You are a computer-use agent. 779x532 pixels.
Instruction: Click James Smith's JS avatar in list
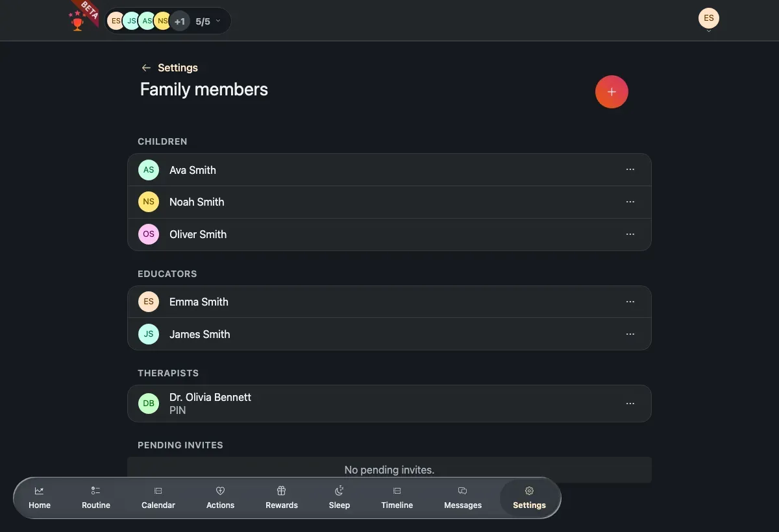[149, 334]
